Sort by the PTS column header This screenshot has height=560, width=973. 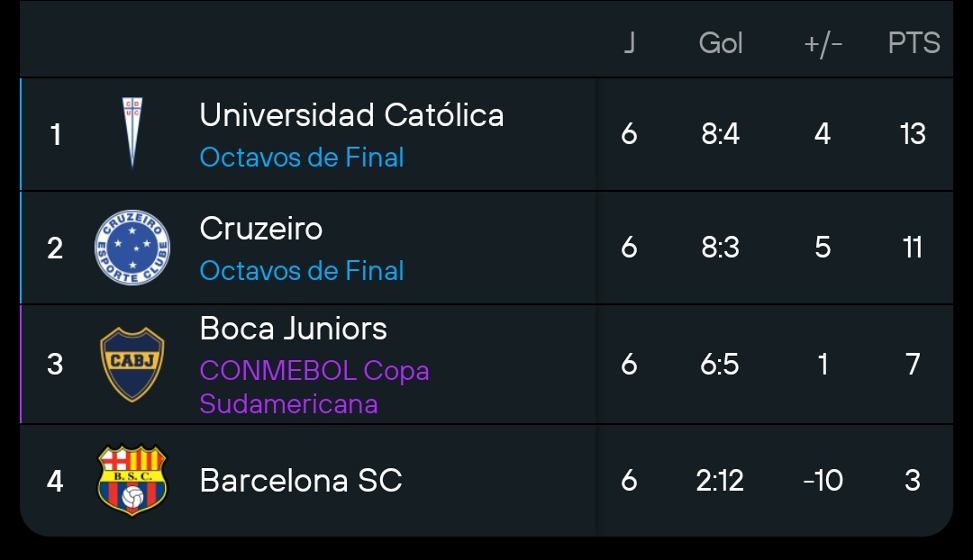point(914,43)
